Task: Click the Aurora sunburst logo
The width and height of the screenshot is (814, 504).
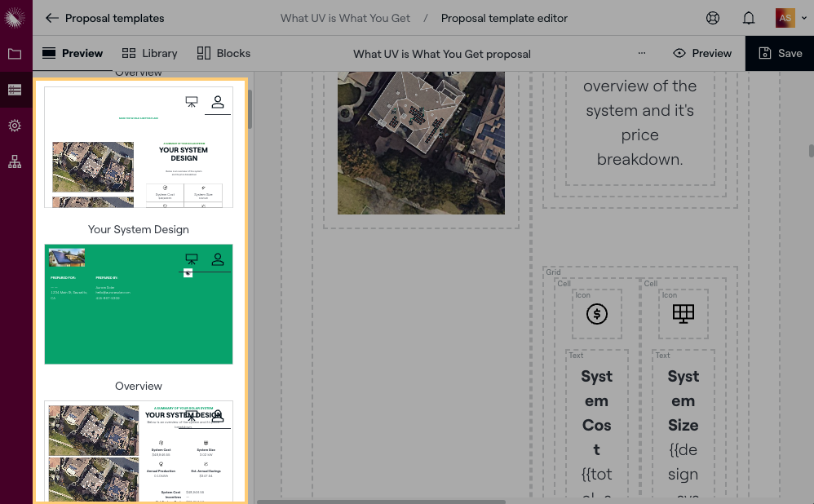Action: coord(15,17)
